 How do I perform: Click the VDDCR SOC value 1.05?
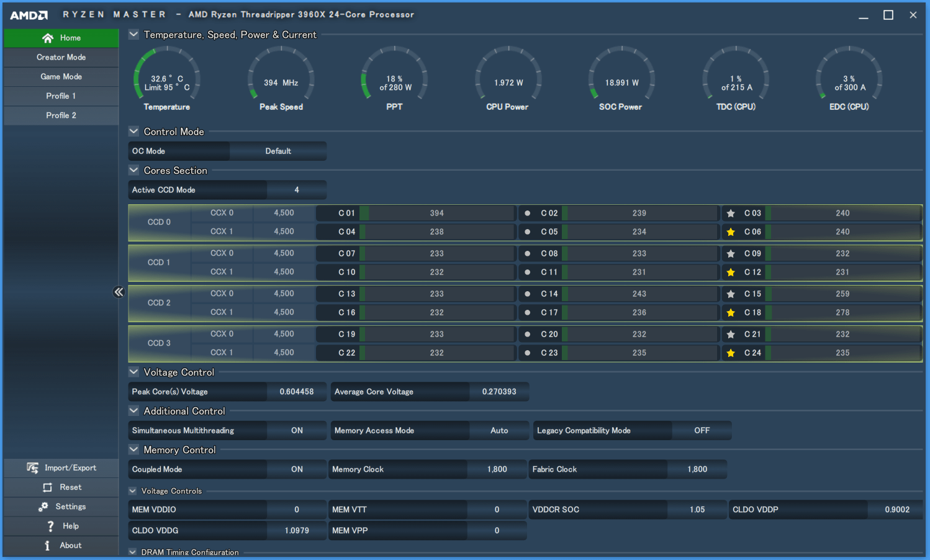click(697, 509)
